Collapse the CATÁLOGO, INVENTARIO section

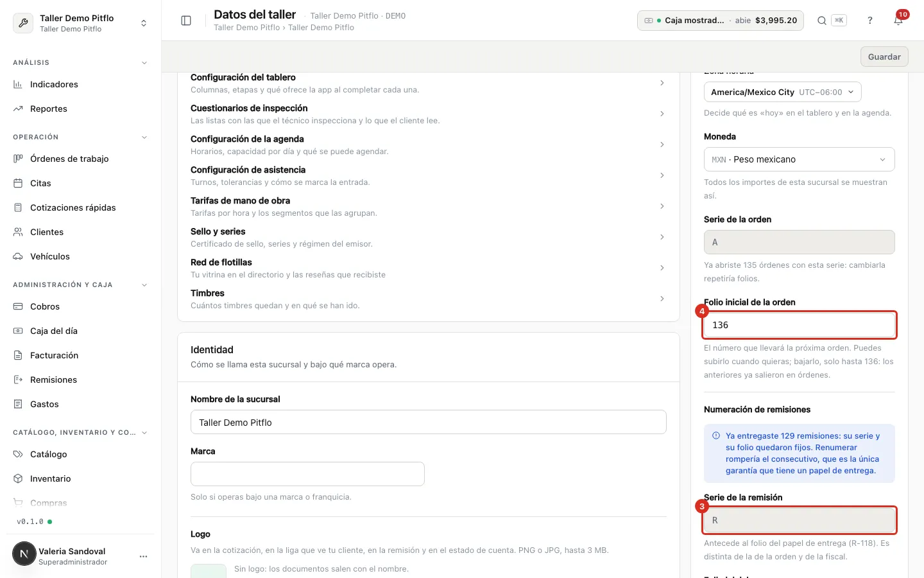pyautogui.click(x=144, y=433)
